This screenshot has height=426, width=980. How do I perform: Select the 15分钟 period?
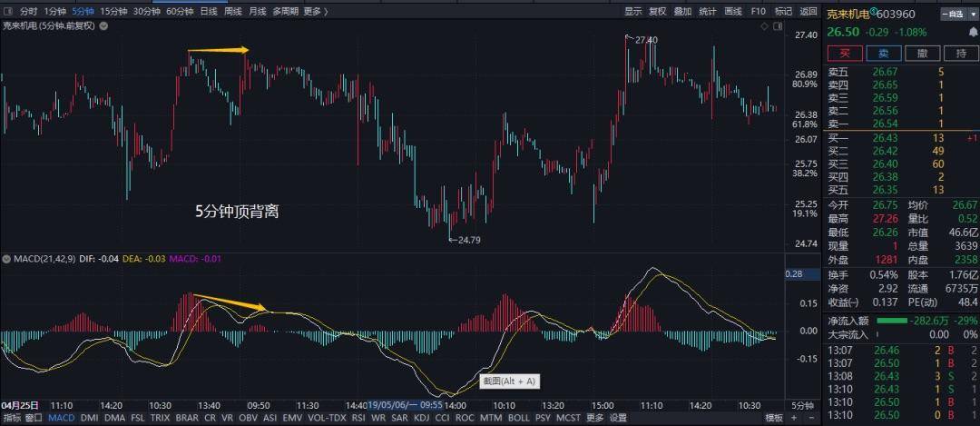(x=113, y=11)
